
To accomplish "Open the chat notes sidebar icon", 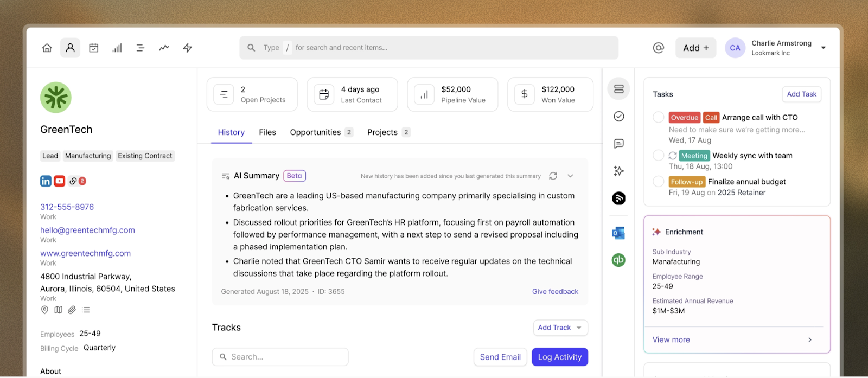I will tap(619, 144).
